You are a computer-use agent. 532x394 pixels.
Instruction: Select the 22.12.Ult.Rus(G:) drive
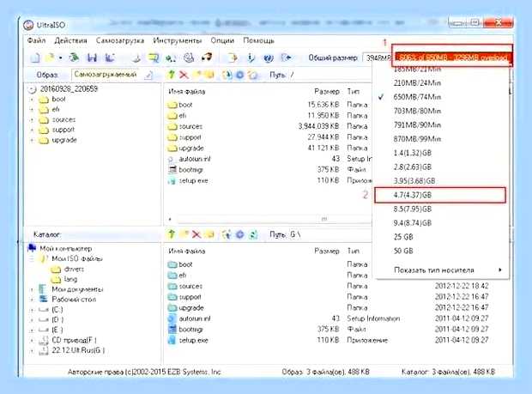[78, 350]
